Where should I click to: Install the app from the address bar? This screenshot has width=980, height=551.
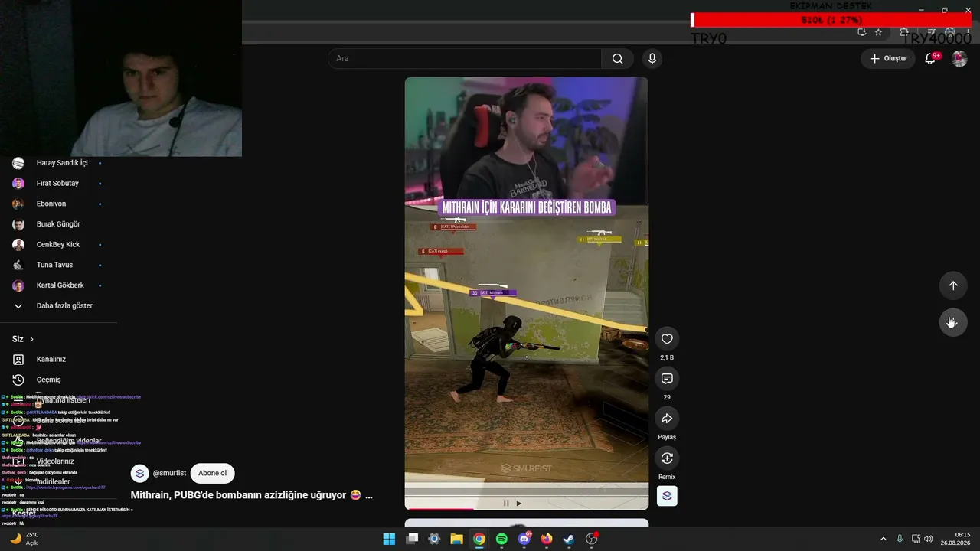[x=862, y=32]
